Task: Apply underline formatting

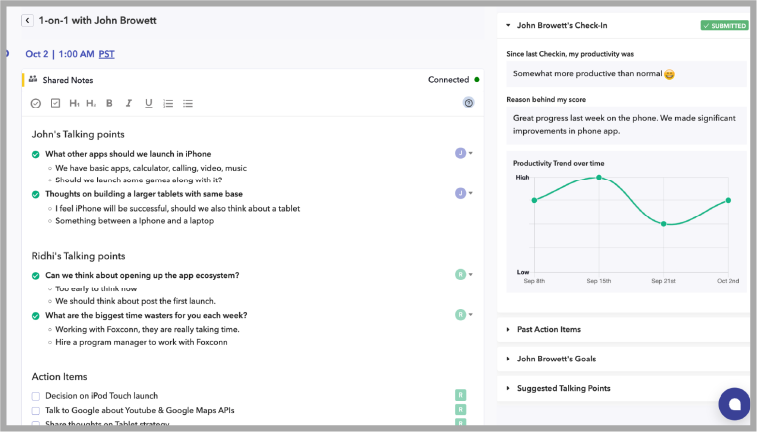Action: (148, 103)
